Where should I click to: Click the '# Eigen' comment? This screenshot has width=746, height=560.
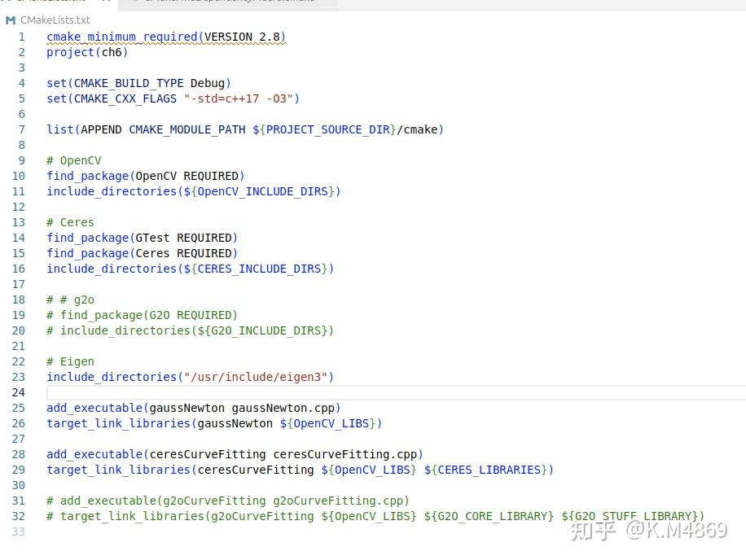click(x=70, y=361)
